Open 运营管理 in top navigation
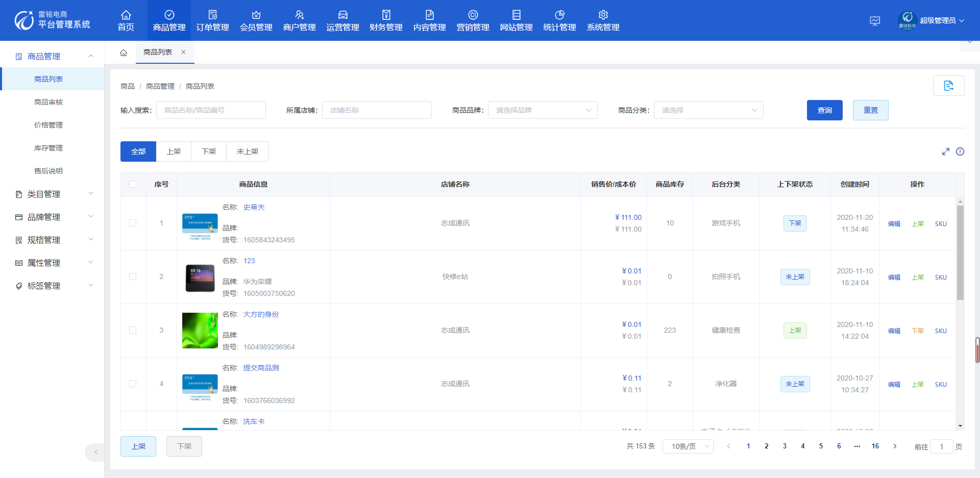 (343, 20)
